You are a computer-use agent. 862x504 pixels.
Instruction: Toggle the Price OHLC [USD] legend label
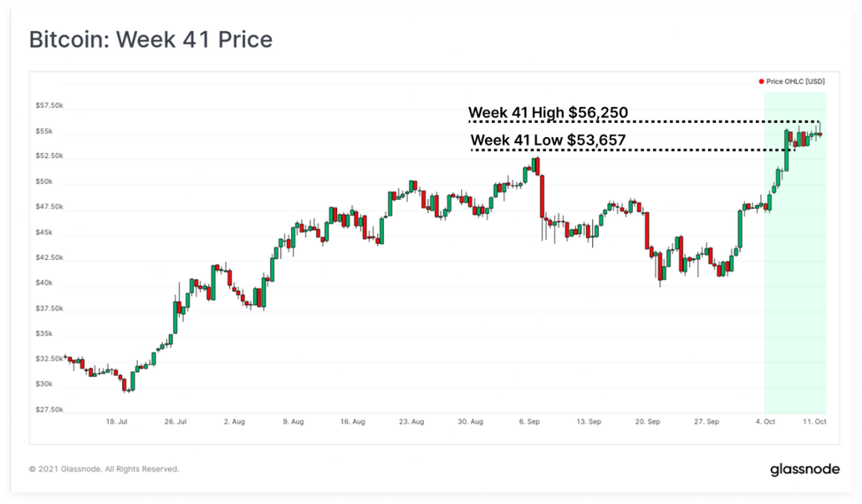(796, 82)
